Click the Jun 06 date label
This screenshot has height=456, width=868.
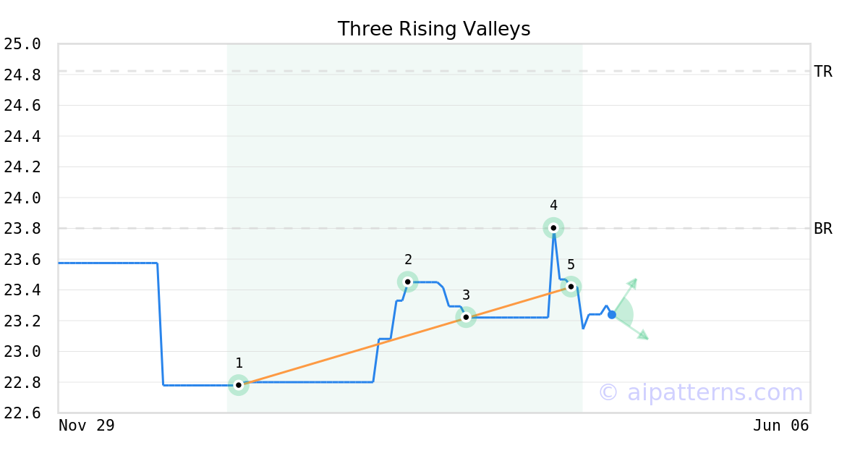780,426
